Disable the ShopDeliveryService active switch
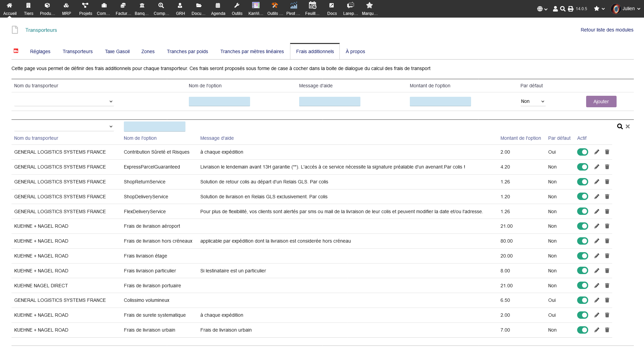Image resolution: width=644 pixels, height=358 pixels. coord(583,197)
